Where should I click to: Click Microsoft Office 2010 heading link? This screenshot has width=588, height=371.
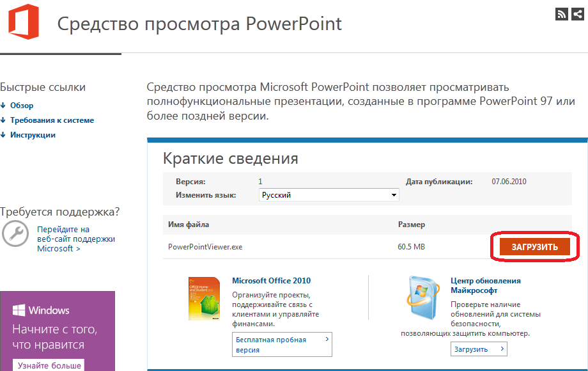(x=271, y=281)
